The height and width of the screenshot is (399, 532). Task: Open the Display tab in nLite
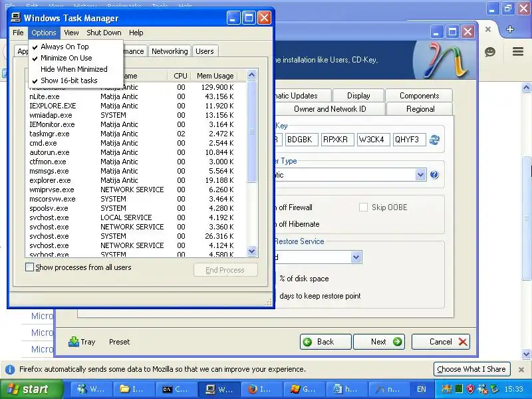pyautogui.click(x=358, y=96)
